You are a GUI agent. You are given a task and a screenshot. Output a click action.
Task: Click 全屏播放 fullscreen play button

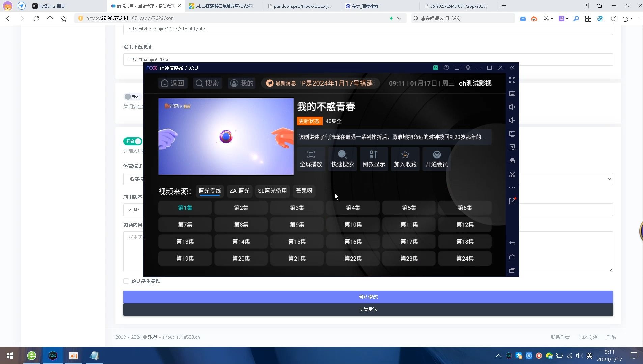(x=311, y=159)
